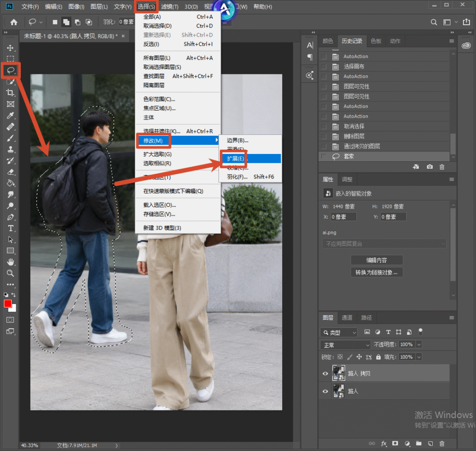Select the Move tool
The image size is (476, 451).
(10, 48)
